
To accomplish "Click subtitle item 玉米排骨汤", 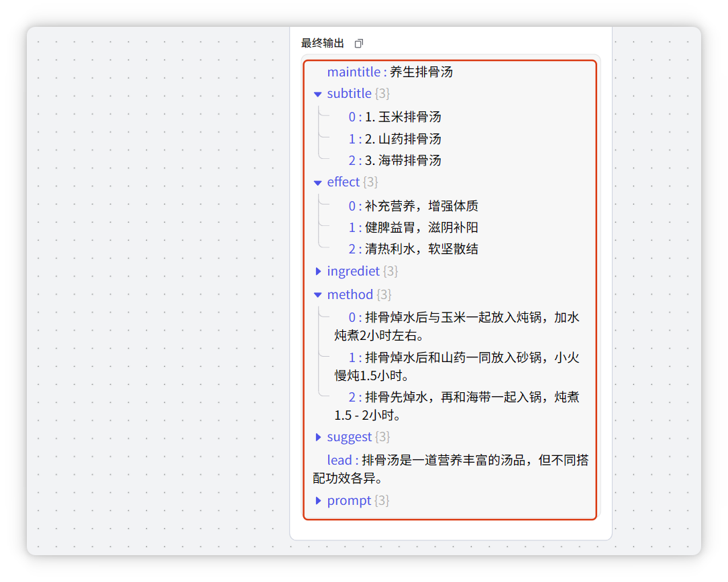I will point(403,117).
